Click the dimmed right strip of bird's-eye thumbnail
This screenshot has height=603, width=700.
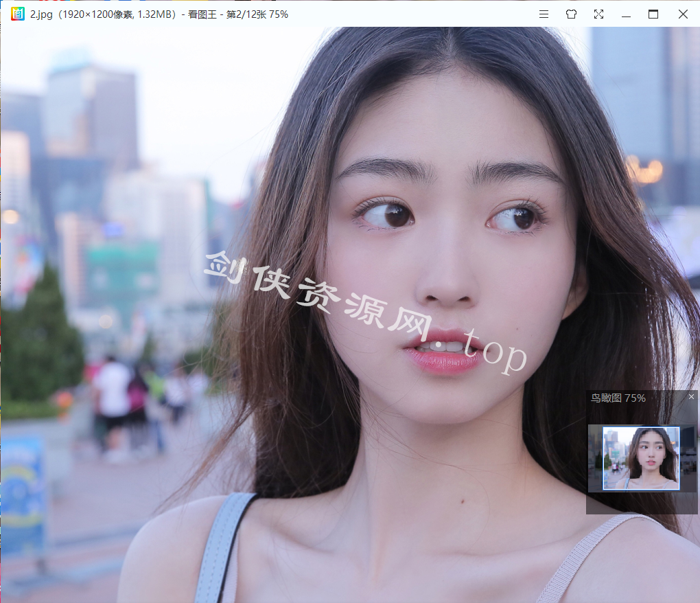[x=687, y=458]
